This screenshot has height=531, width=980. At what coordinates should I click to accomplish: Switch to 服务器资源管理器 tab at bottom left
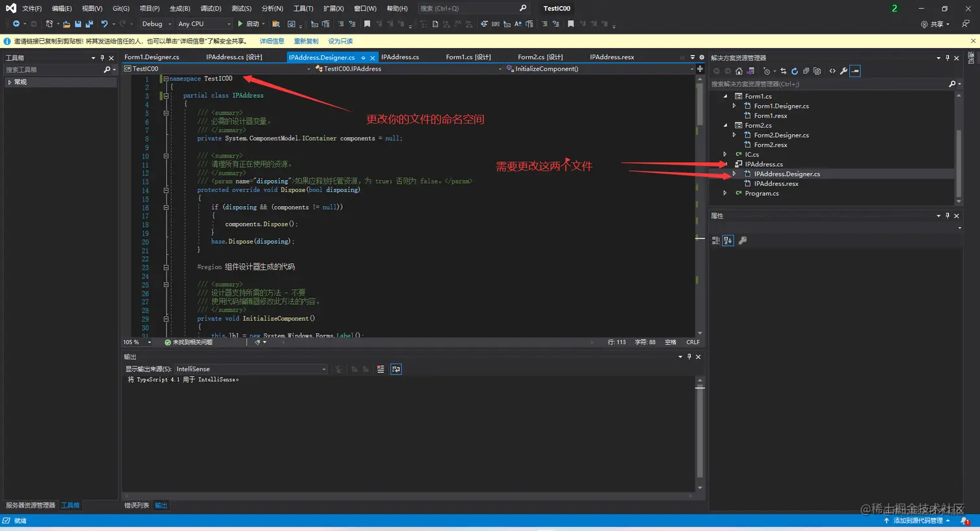(30, 505)
